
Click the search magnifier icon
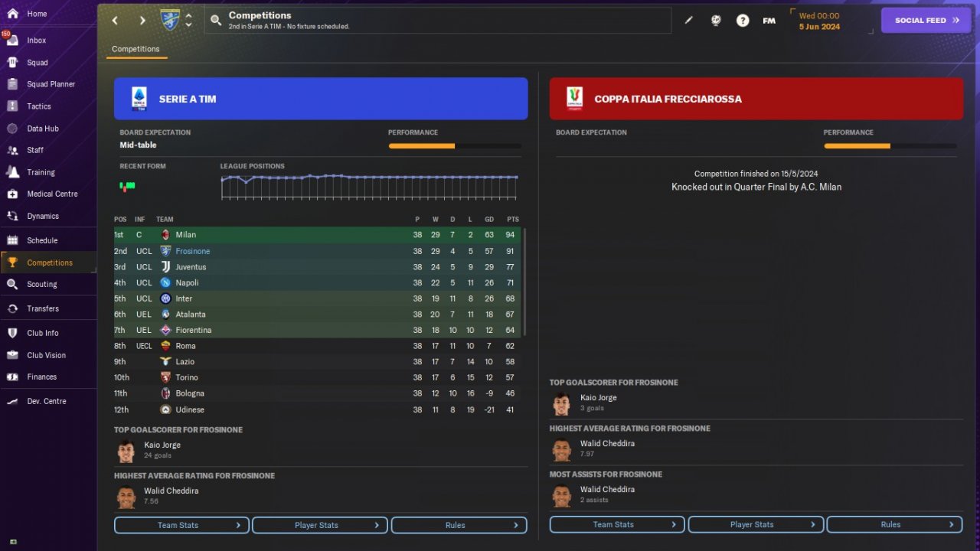216,21
